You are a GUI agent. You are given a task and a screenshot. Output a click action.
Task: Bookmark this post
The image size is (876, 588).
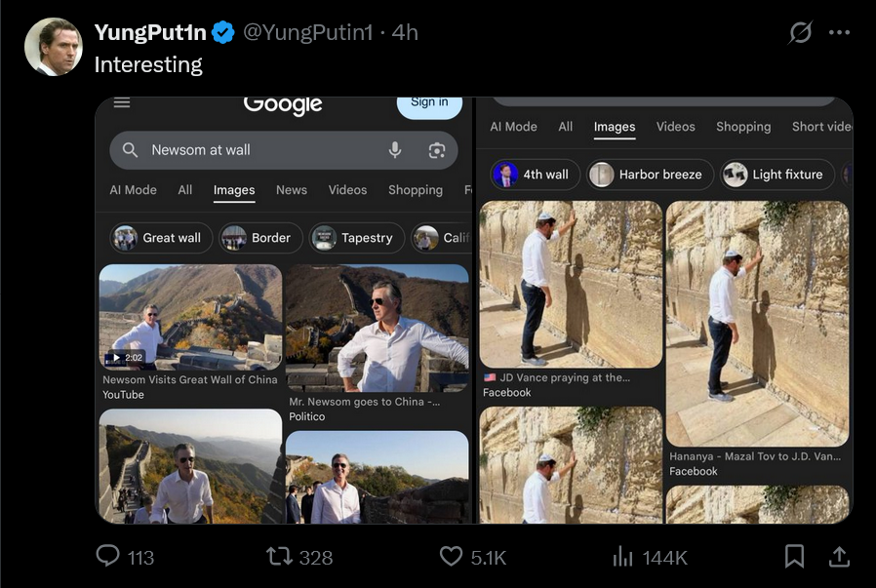point(795,556)
